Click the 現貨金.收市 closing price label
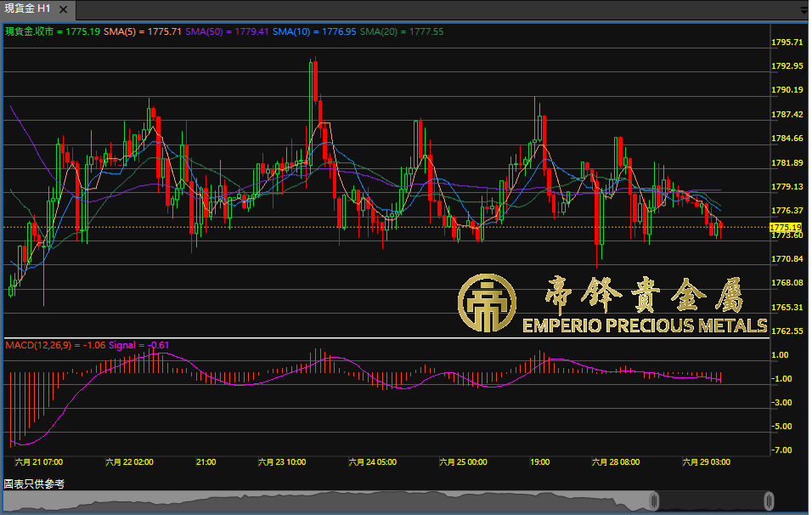 53,31
